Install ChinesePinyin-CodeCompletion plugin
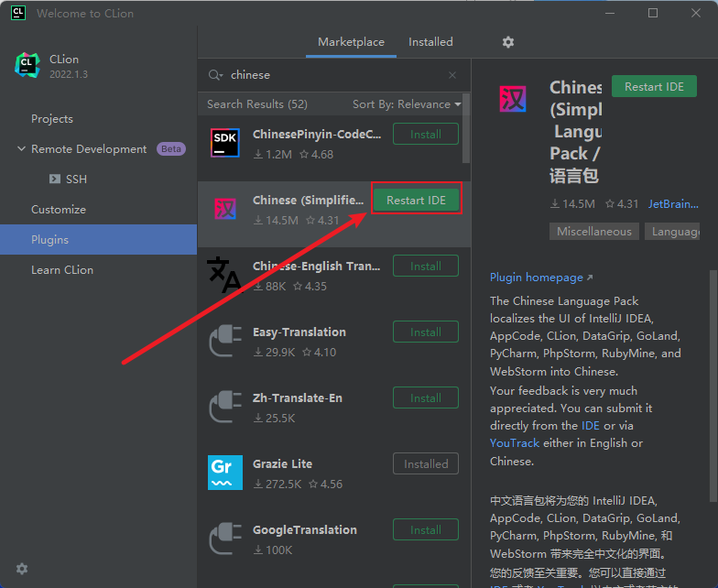 point(425,134)
